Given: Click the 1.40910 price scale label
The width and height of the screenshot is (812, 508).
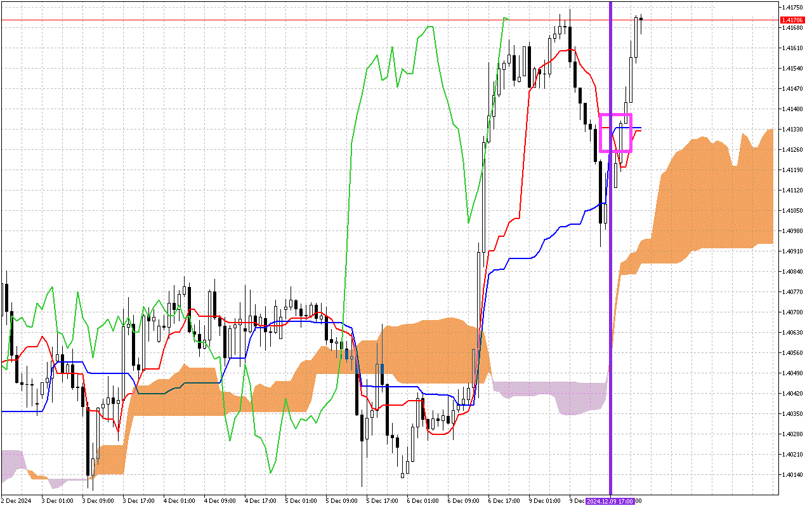Looking at the screenshot, I should click(x=792, y=251).
